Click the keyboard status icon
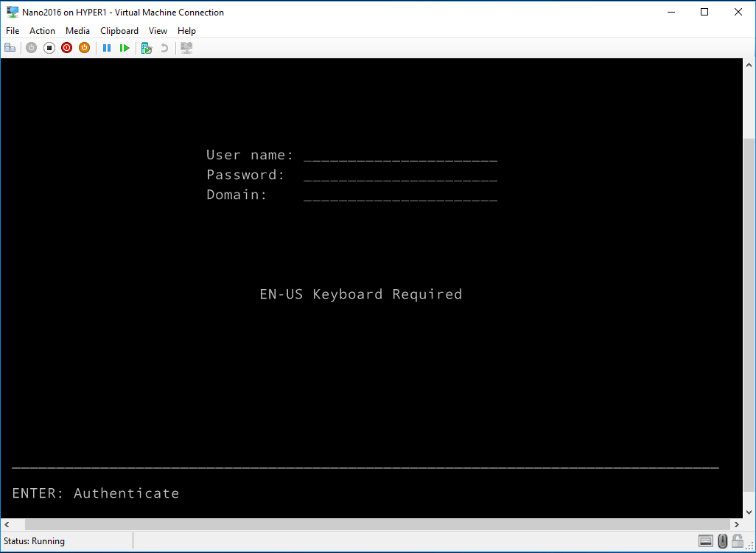 (704, 540)
